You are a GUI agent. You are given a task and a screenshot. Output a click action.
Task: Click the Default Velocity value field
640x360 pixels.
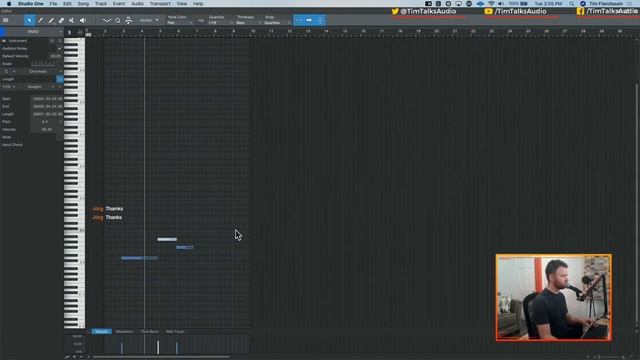56,56
